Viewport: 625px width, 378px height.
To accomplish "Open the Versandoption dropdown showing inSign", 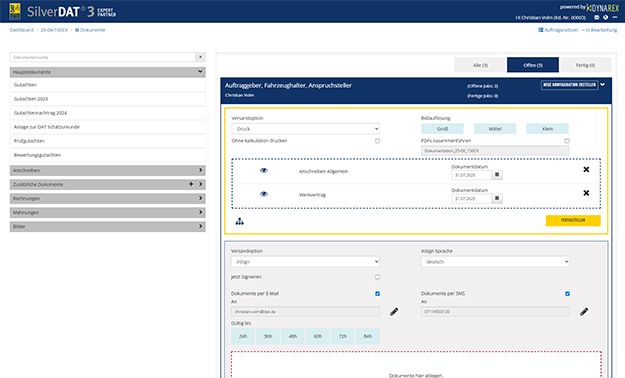I will click(305, 262).
